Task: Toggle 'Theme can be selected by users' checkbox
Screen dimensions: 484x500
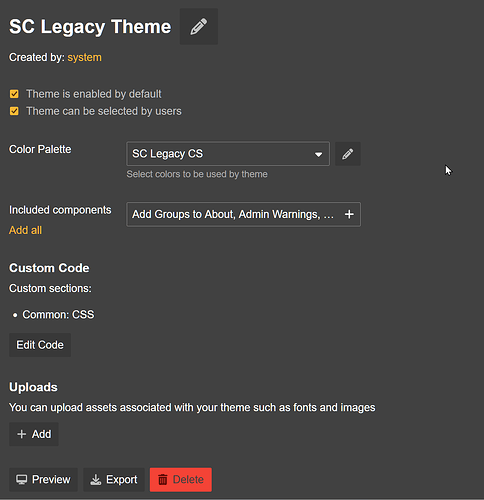Action: point(14,111)
